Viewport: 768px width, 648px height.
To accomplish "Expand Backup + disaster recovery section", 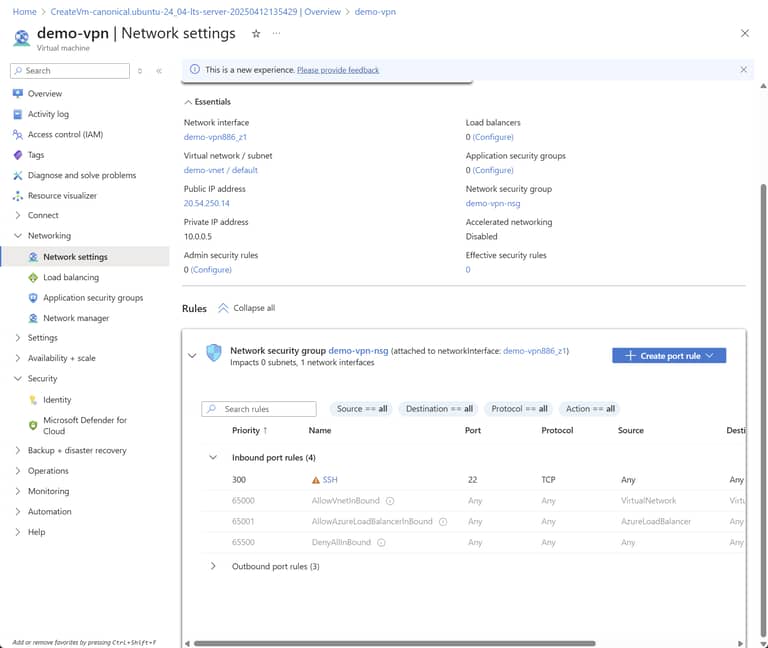I will 18,450.
